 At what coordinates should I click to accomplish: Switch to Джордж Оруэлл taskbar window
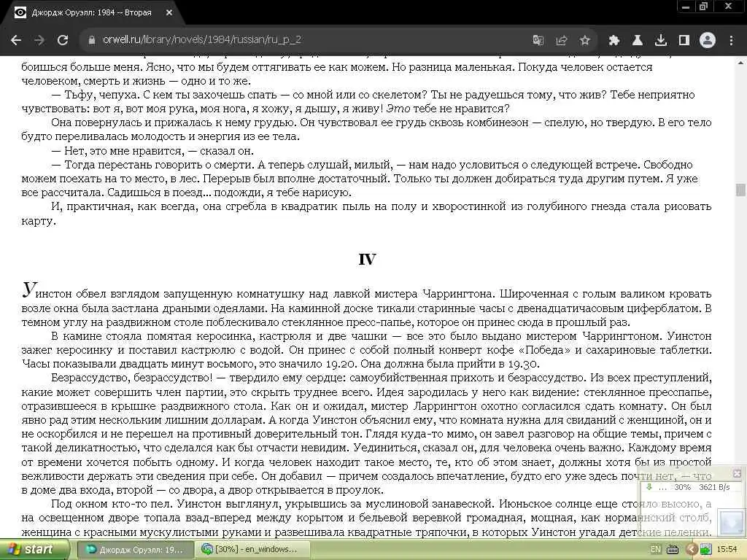pos(135,550)
